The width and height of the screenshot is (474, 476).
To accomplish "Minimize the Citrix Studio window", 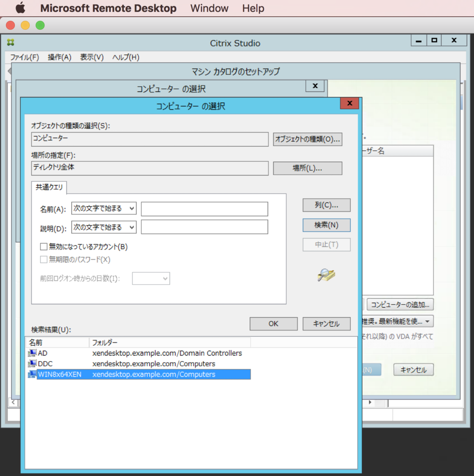I will pos(419,40).
